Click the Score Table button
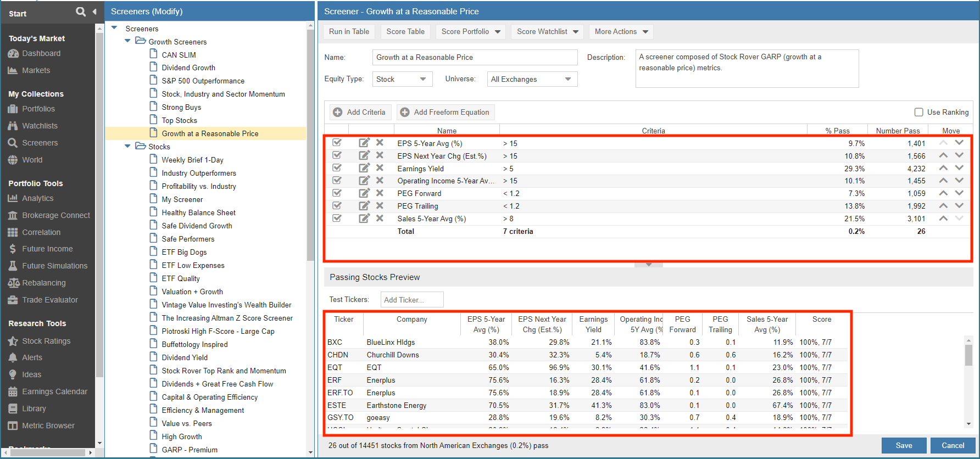The image size is (980, 459). (405, 32)
